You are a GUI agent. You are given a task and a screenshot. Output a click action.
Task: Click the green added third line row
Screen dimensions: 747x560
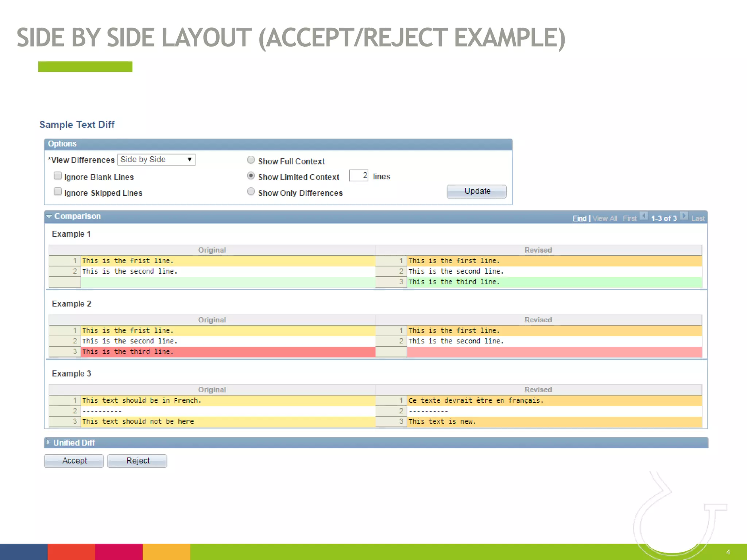(x=538, y=282)
